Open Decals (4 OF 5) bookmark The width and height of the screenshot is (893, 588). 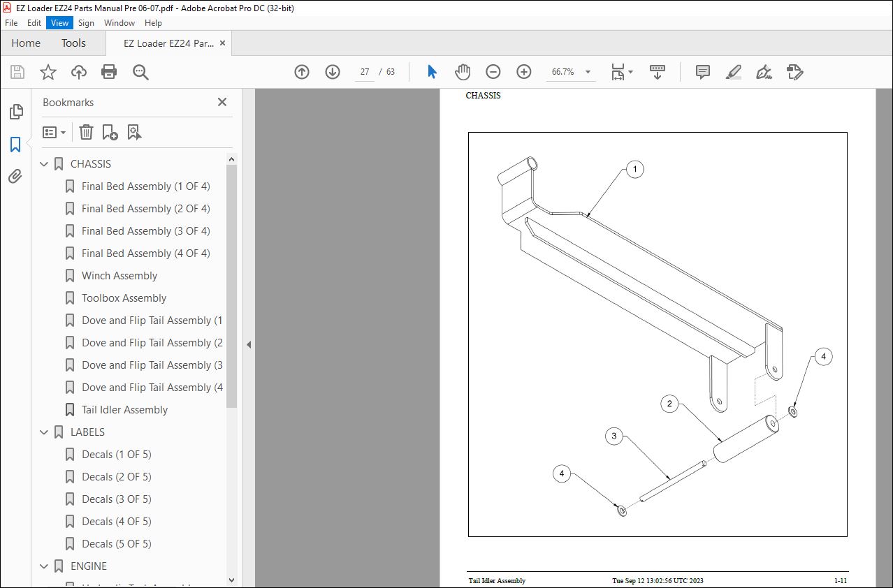tap(116, 522)
